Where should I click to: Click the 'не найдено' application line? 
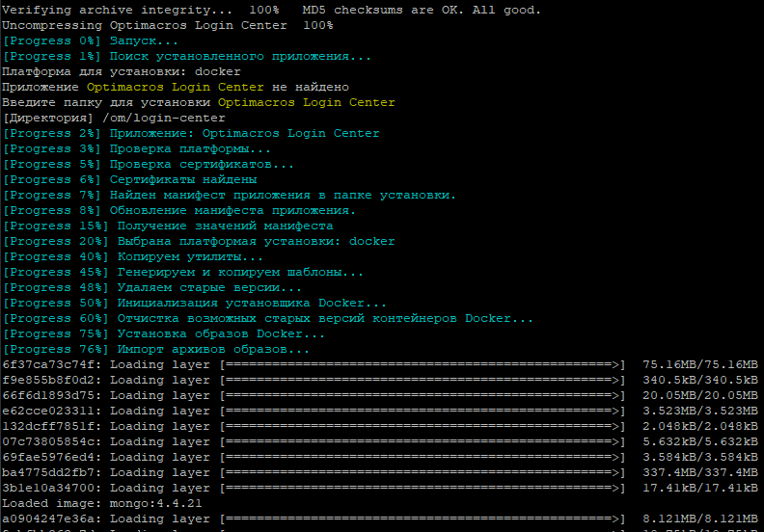tap(176, 87)
